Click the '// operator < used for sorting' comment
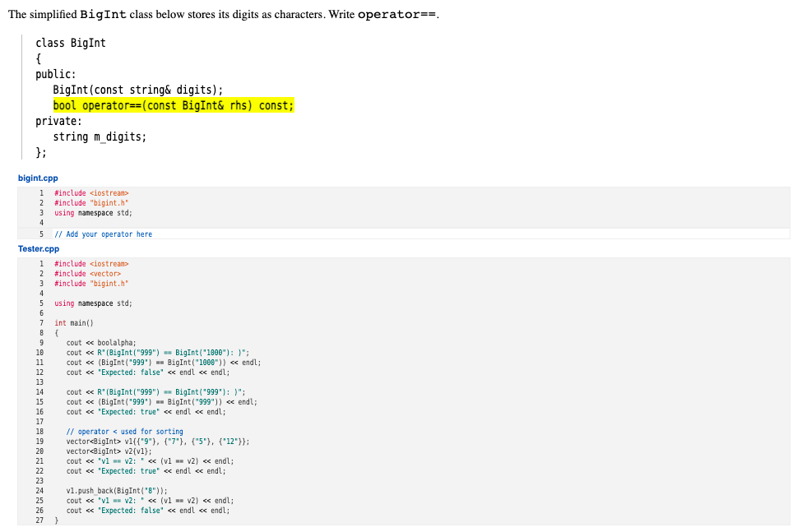 tap(127, 431)
